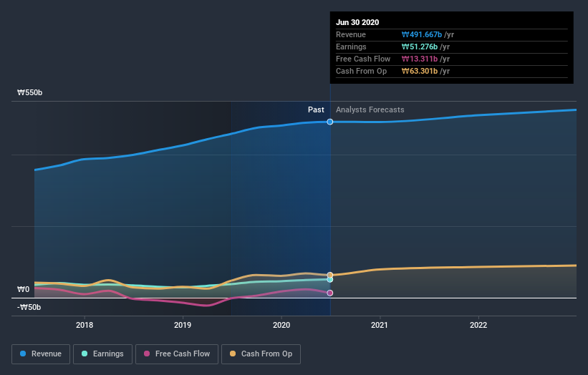Toggle the Cash From Op legend button
Image resolution: width=588 pixels, height=375 pixels.
tap(261, 354)
